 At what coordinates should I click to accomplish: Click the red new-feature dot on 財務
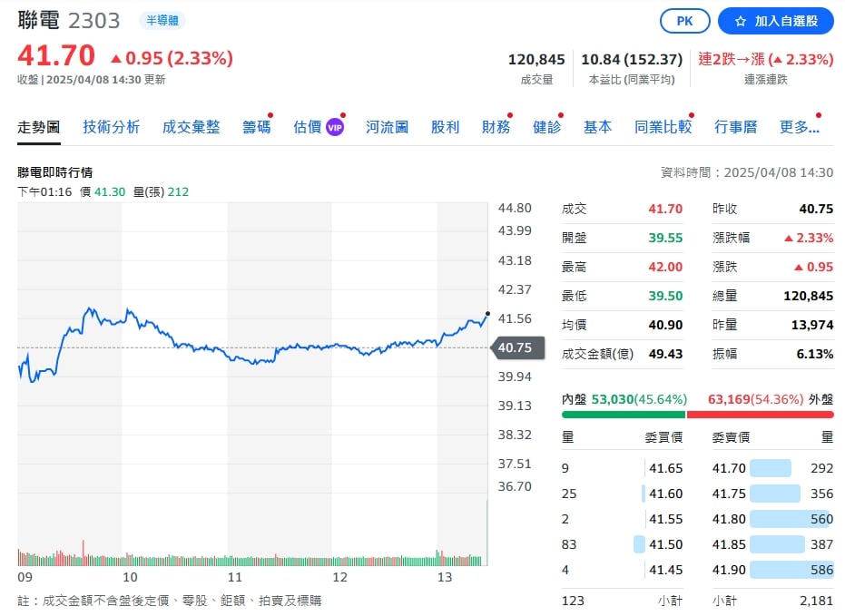click(510, 114)
